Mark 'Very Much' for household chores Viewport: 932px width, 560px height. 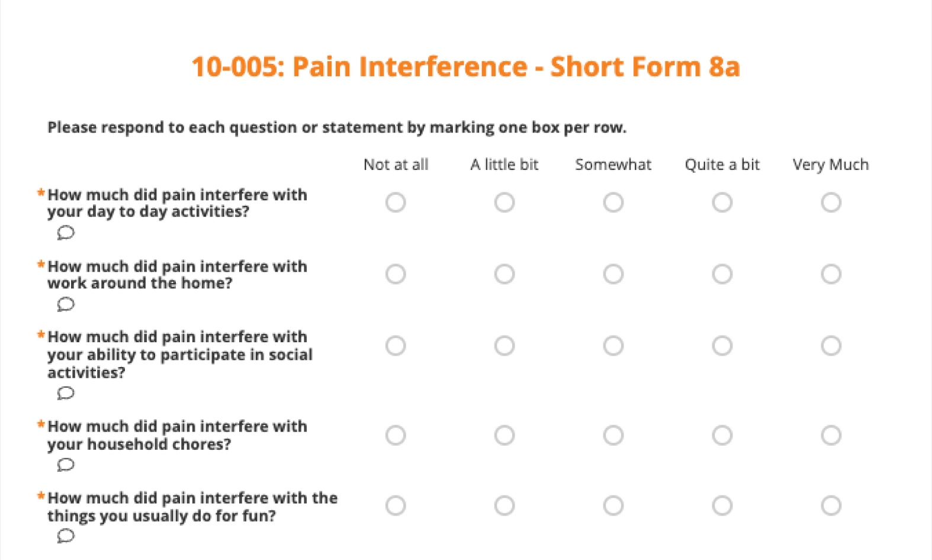tap(831, 435)
